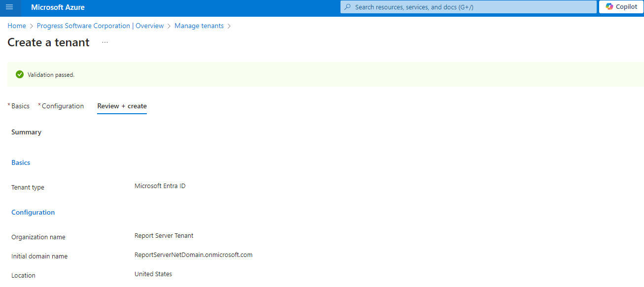Open the hamburger portal menu

[9, 7]
